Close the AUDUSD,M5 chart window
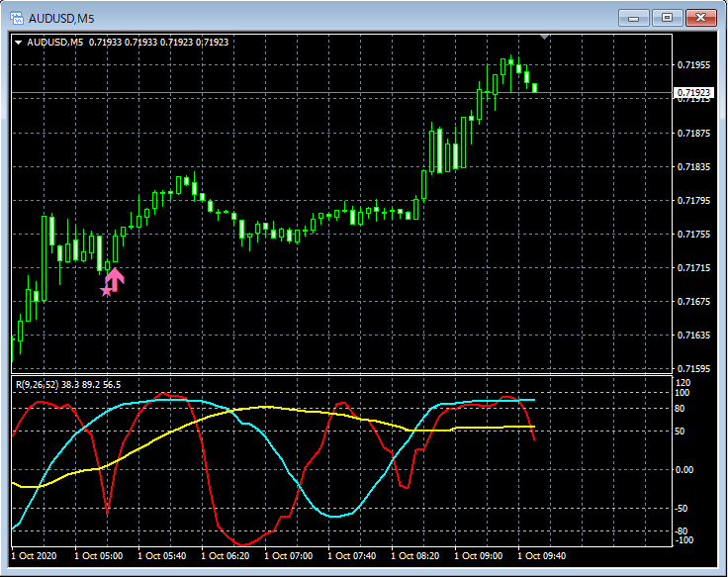Viewport: 728px width, 577px height. pos(701,18)
